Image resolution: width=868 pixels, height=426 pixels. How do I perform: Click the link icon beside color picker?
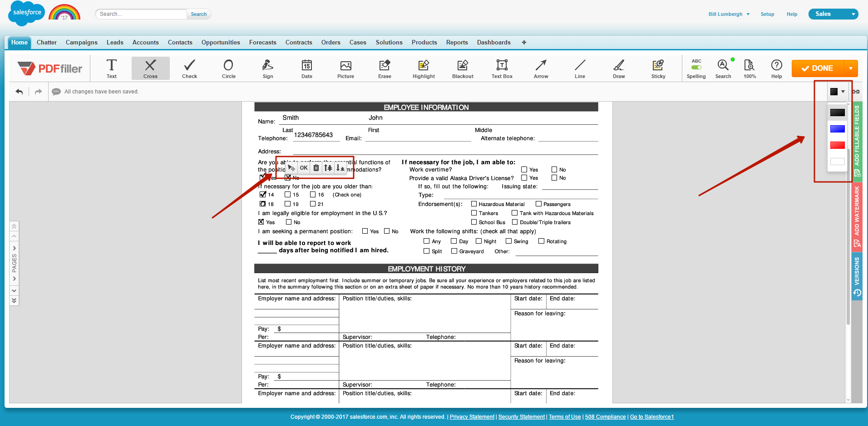click(x=856, y=92)
